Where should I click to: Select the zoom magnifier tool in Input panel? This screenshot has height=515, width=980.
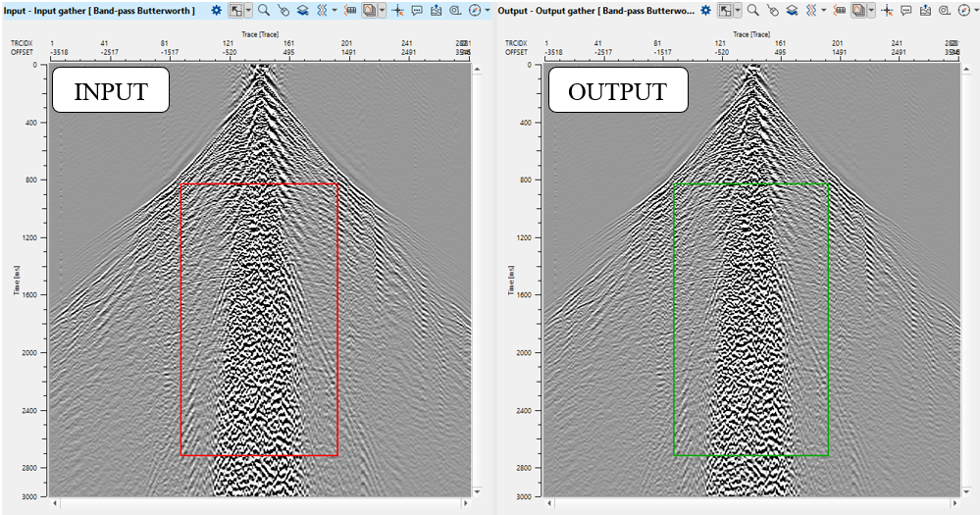pyautogui.click(x=263, y=10)
